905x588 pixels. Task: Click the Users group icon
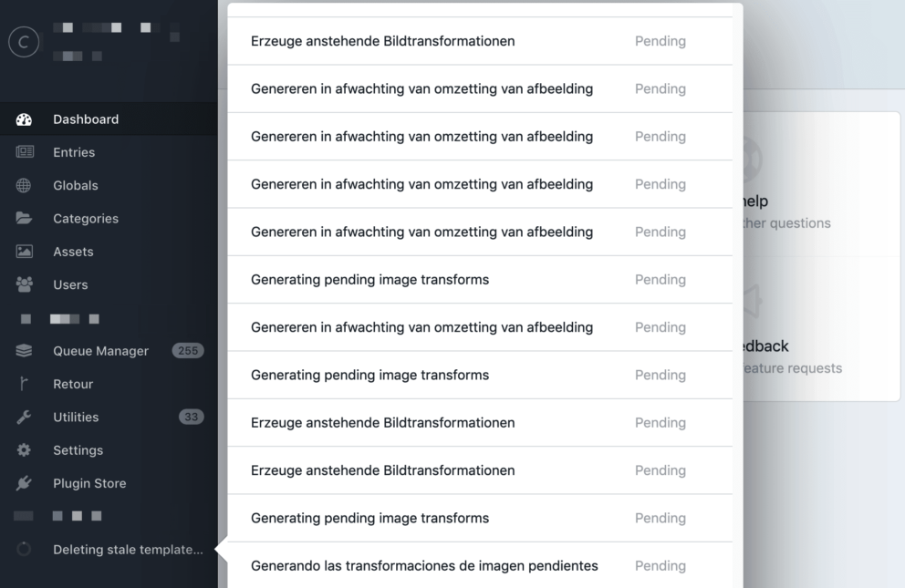point(25,284)
